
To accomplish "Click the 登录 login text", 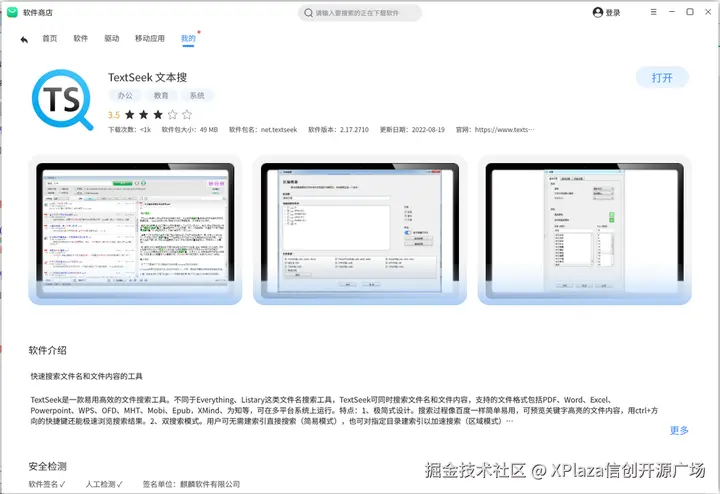I will coord(613,13).
